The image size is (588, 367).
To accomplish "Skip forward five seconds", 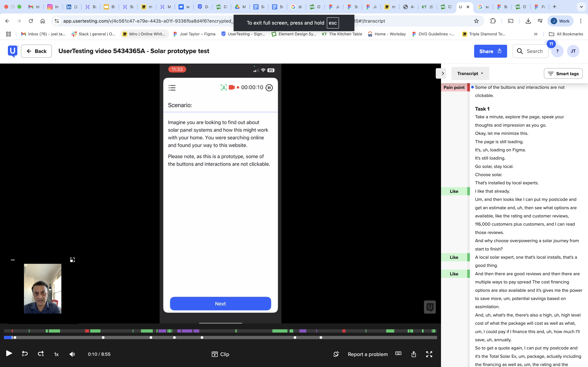I will tap(41, 354).
